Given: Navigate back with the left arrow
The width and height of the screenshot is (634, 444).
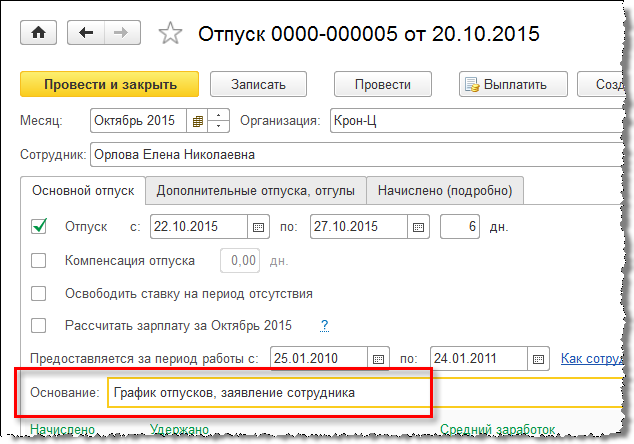Looking at the screenshot, I should pyautogui.click(x=86, y=32).
